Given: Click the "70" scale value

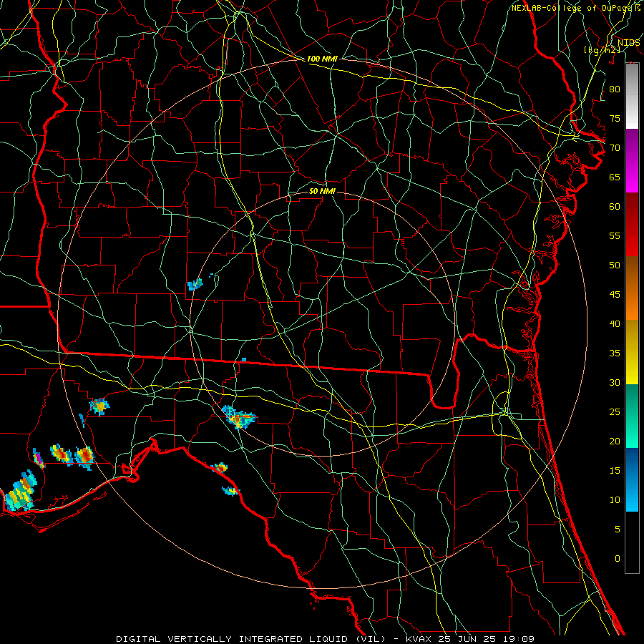Looking at the screenshot, I should coord(615,148).
